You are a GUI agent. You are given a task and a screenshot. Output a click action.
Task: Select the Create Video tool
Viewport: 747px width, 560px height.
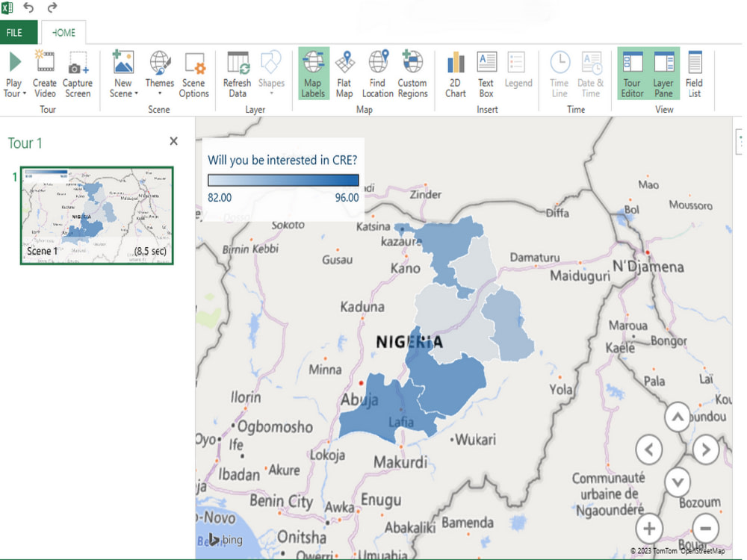45,72
